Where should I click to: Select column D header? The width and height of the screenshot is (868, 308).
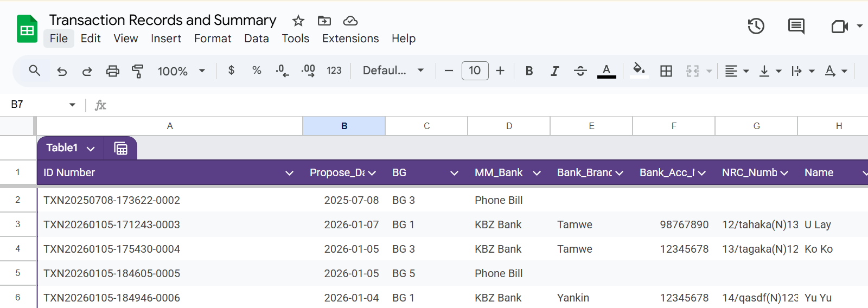point(509,126)
